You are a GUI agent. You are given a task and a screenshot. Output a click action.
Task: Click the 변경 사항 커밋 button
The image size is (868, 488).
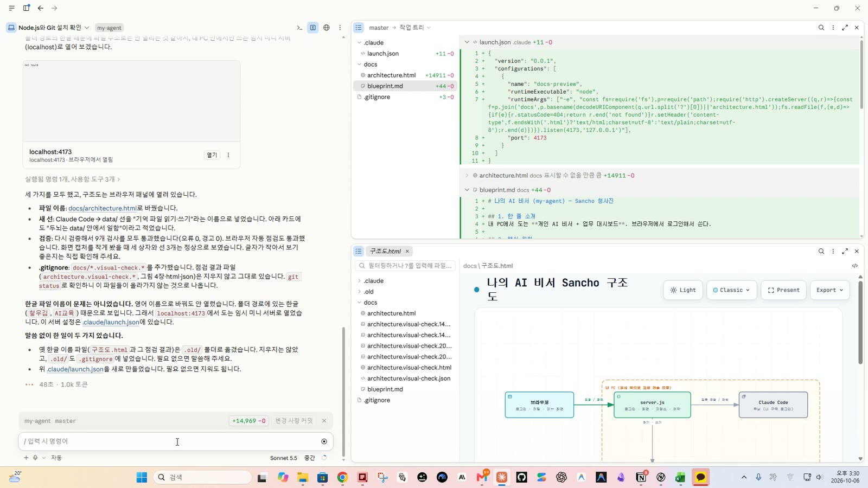coord(294,421)
